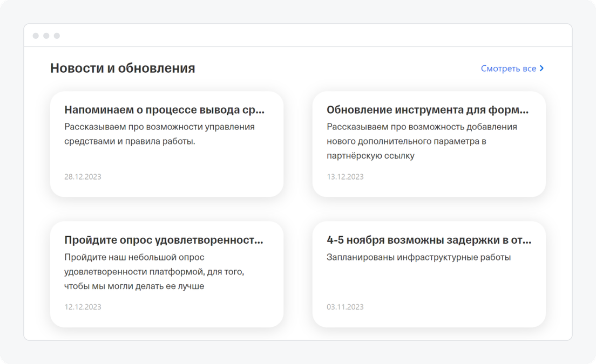Open news 'Обновление инструмента для форм...'
Image resolution: width=596 pixels, height=364 pixels.
(x=428, y=109)
